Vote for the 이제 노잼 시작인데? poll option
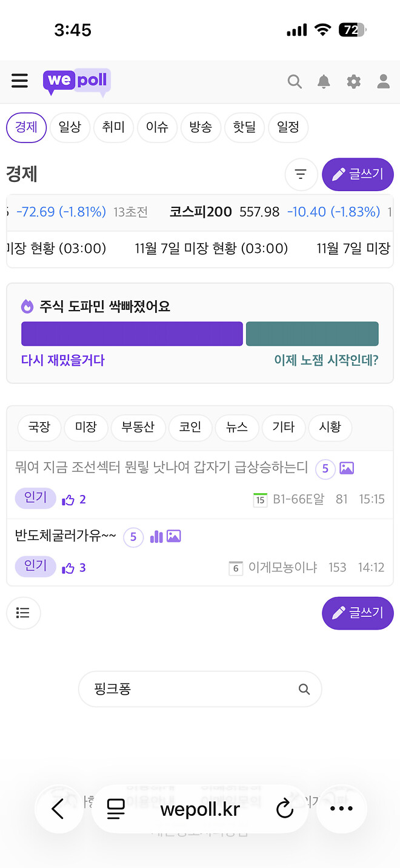400x868 pixels. [312, 333]
